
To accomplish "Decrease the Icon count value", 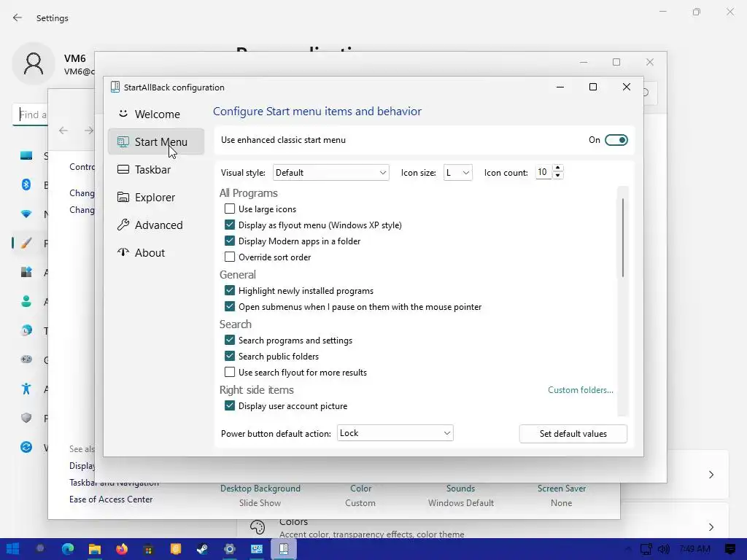I will pos(558,176).
